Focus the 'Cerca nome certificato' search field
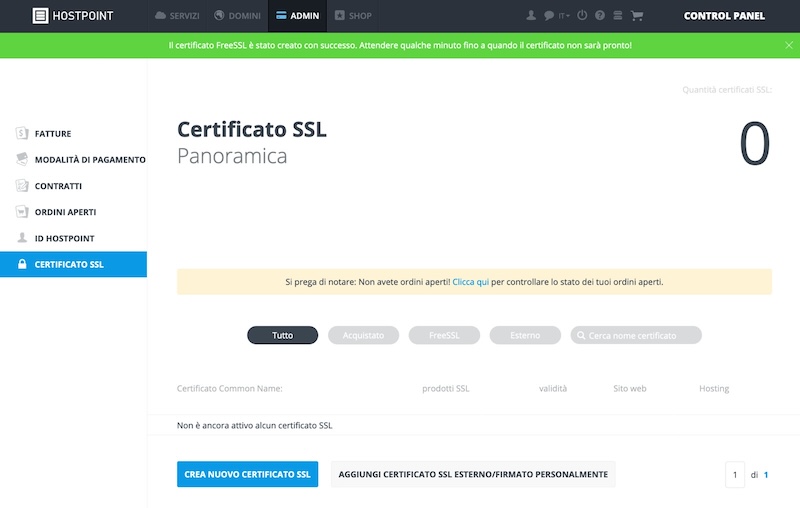Viewport: 800px width, 508px height. 636,335
